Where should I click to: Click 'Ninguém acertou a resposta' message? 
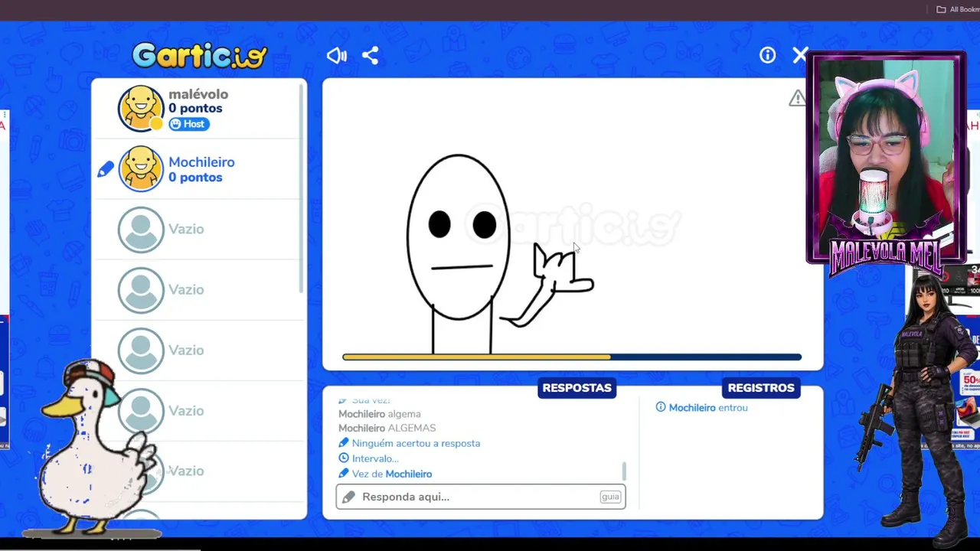[x=416, y=443]
